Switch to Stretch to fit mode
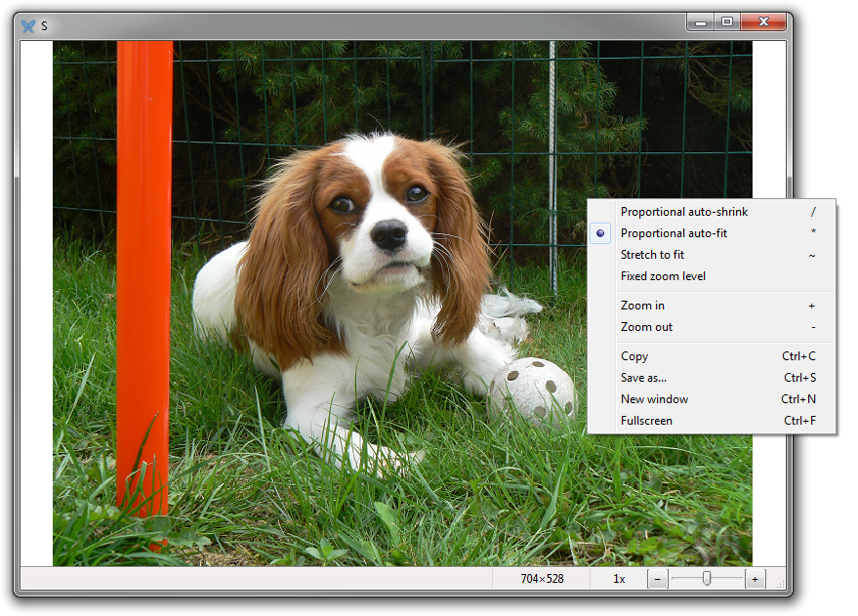 pyautogui.click(x=652, y=255)
